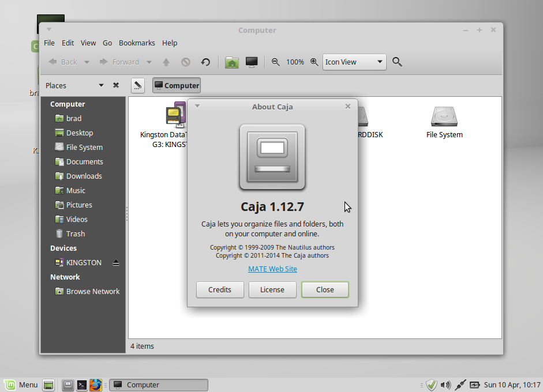
Task: Launch Firefox from the panel
Action: pos(96,385)
